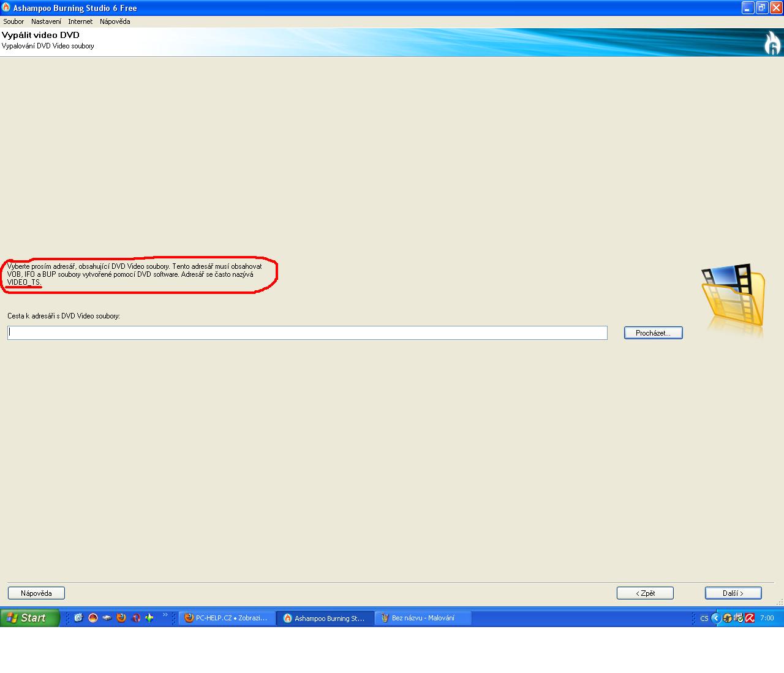Expand the Quick Launch overflow chevron
Image resolution: width=784 pixels, height=673 pixels.
(x=165, y=615)
